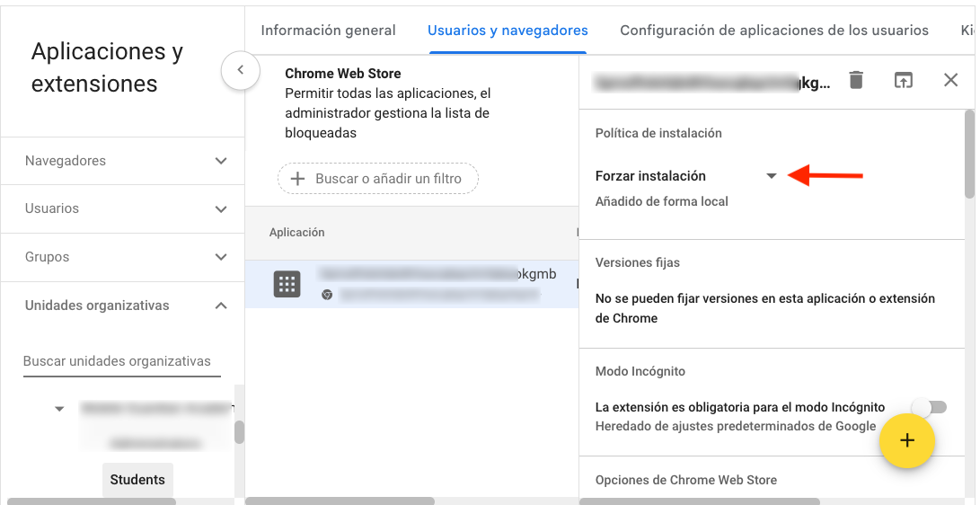
Task: Expand the Navegadores section
Action: [221, 161]
